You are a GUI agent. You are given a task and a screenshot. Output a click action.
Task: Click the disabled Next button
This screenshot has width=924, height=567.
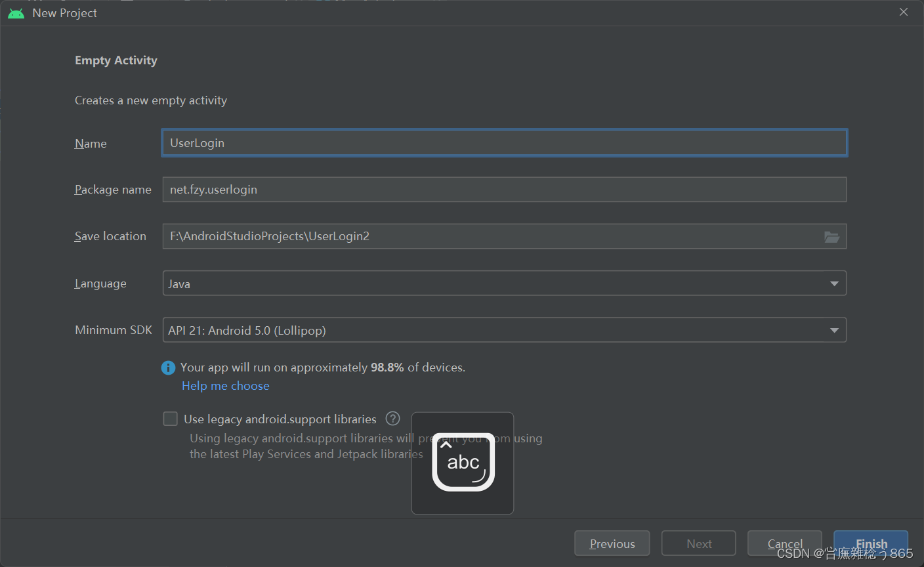tap(699, 543)
